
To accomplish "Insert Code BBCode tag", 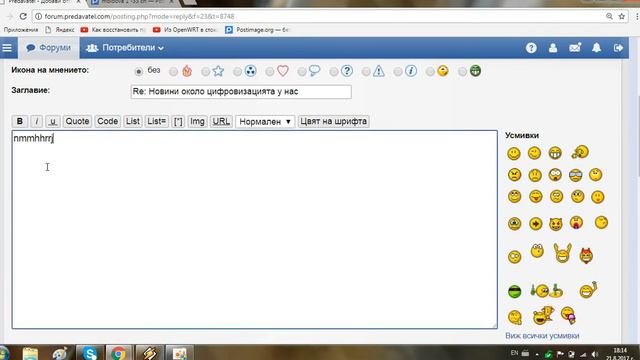I will (107, 121).
